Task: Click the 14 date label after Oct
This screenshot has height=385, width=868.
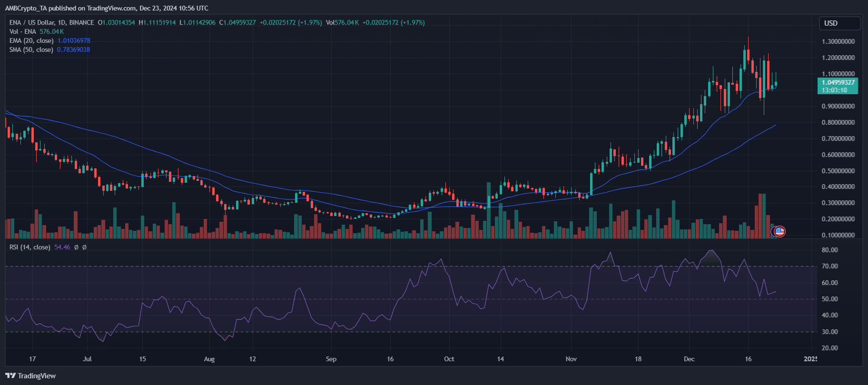Action: [x=501, y=359]
